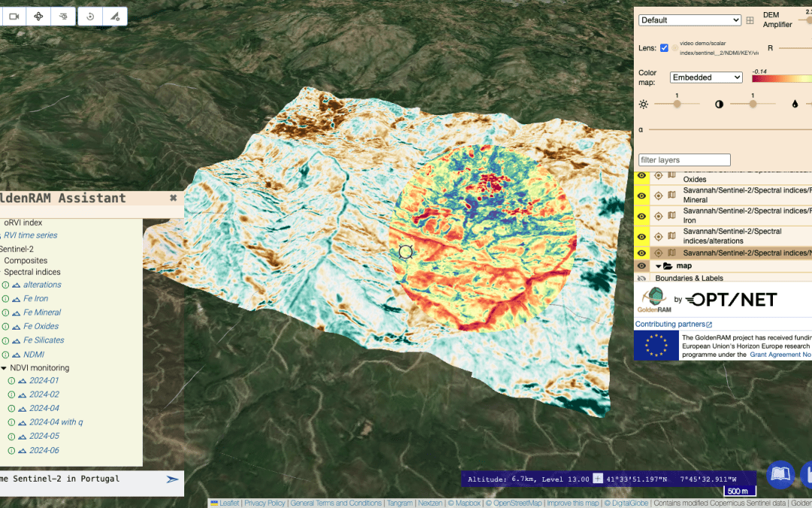Screen dimensions: 812x508
Task: Click map icon of Fe Mineral layer row
Action: click(671, 195)
